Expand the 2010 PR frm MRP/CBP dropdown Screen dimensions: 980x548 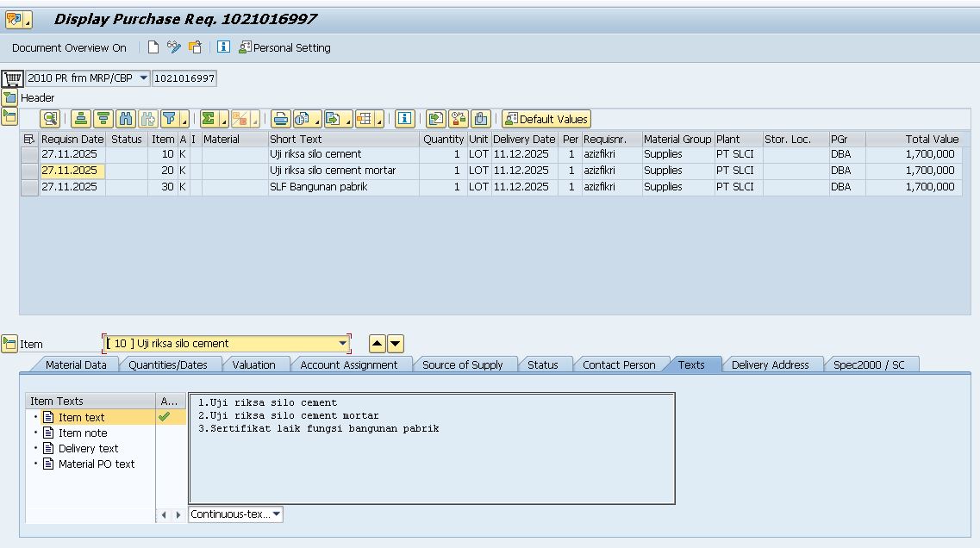(143, 78)
